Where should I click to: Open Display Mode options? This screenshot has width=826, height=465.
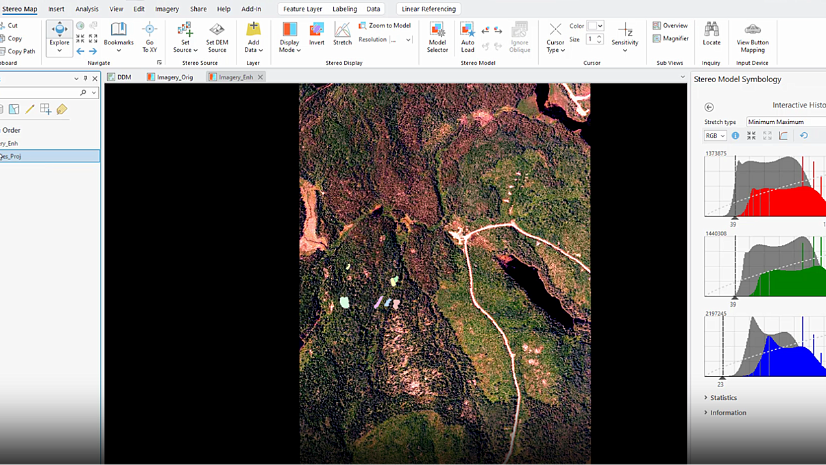290,37
